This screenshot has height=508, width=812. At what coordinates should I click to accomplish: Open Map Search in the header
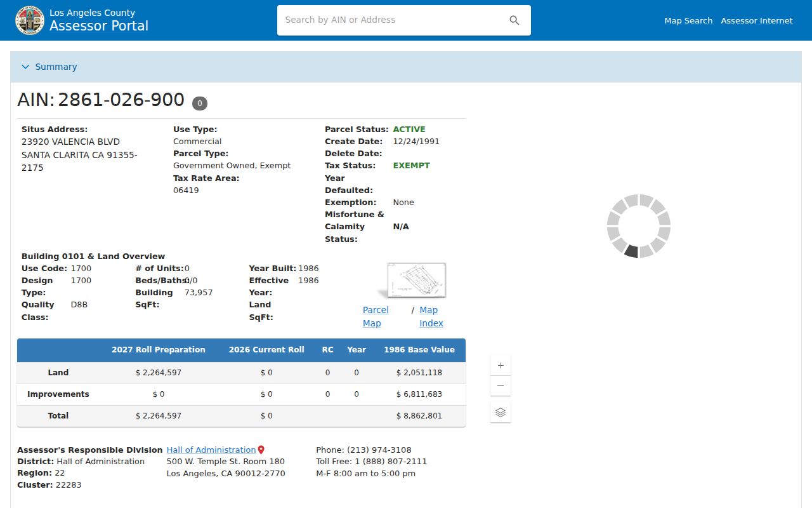688,21
